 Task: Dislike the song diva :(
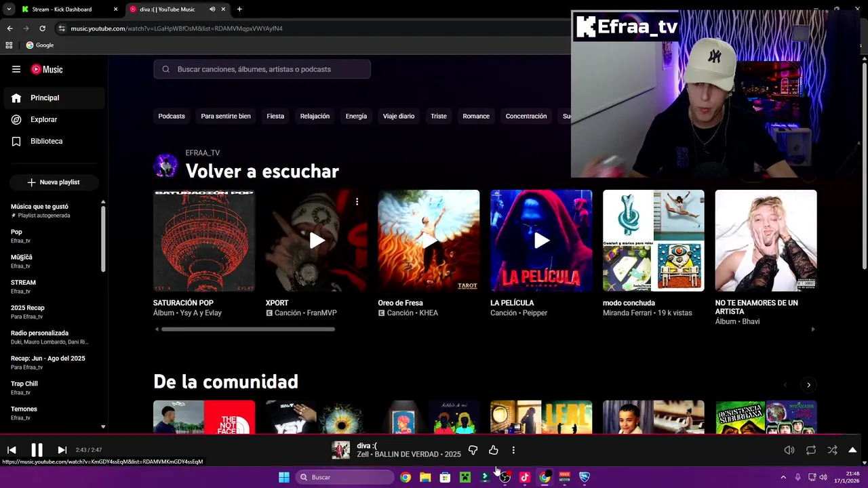pos(473,450)
